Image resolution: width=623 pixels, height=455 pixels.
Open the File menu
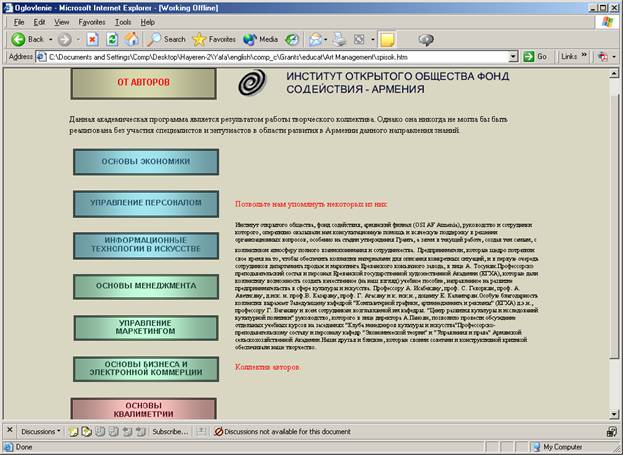(x=19, y=21)
